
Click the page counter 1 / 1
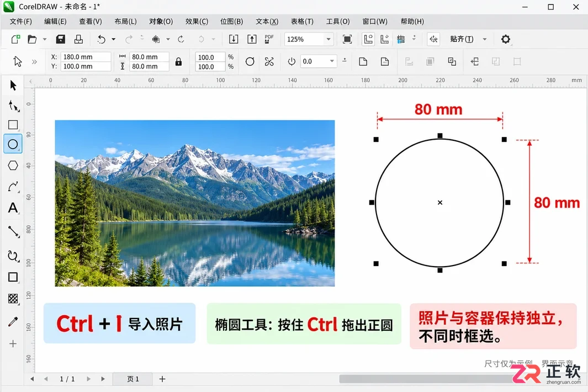67,379
